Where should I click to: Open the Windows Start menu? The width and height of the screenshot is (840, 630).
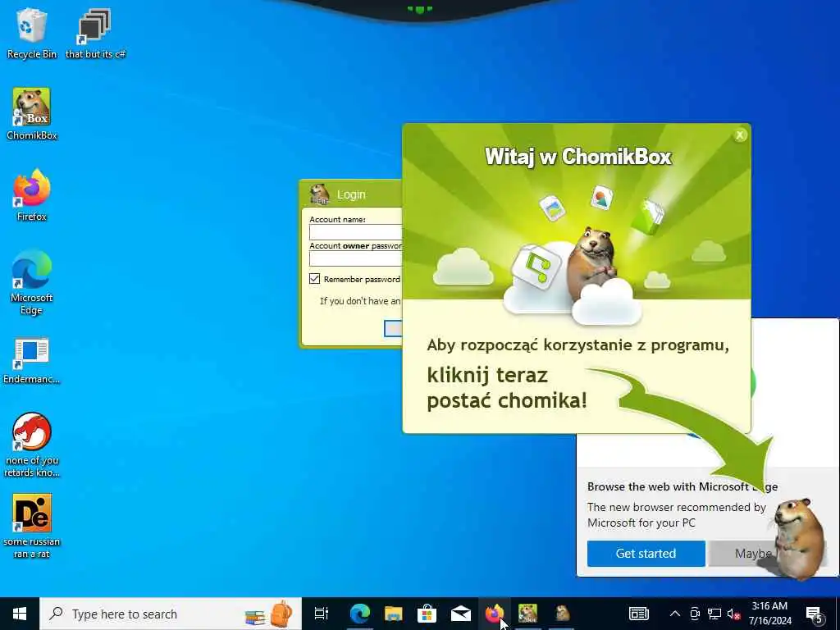tap(20, 614)
